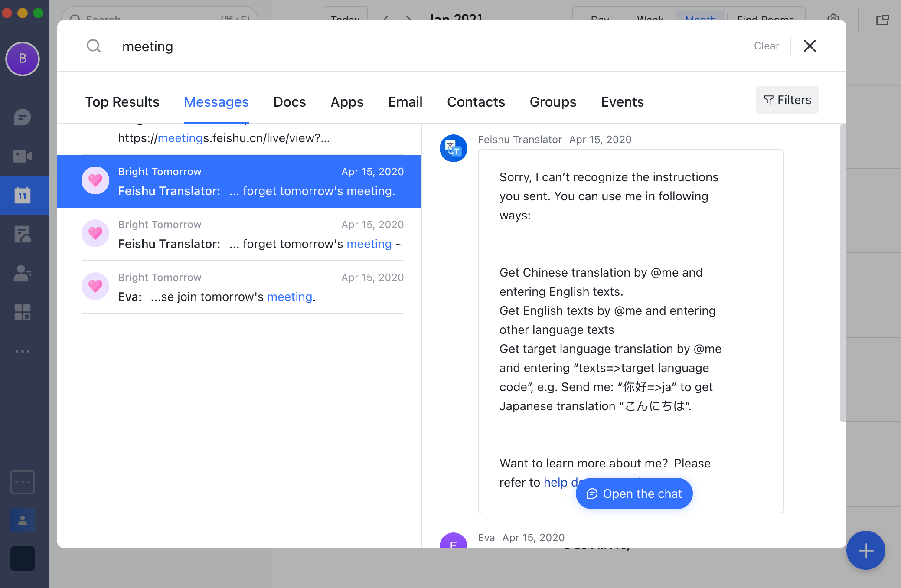901x588 pixels.
Task: Click Eva sender name in preview
Action: coord(486,538)
